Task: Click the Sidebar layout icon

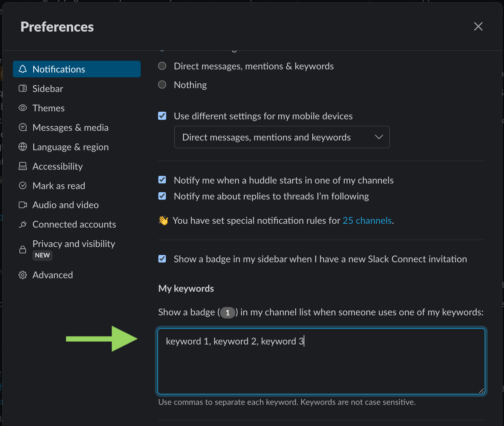Action: coord(23,88)
